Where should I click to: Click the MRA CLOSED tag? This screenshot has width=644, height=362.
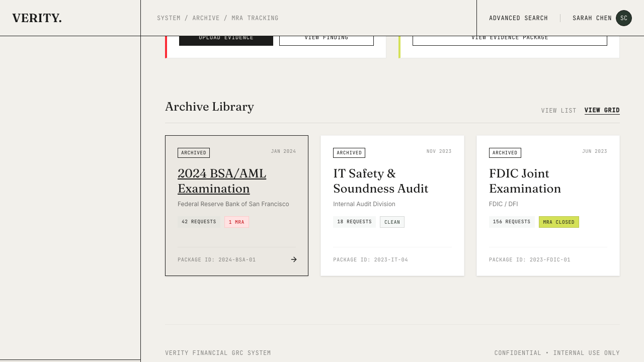tap(559, 222)
